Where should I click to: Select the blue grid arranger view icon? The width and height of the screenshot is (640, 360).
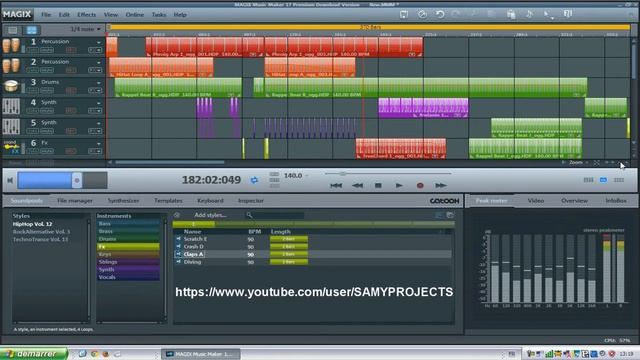point(31,30)
